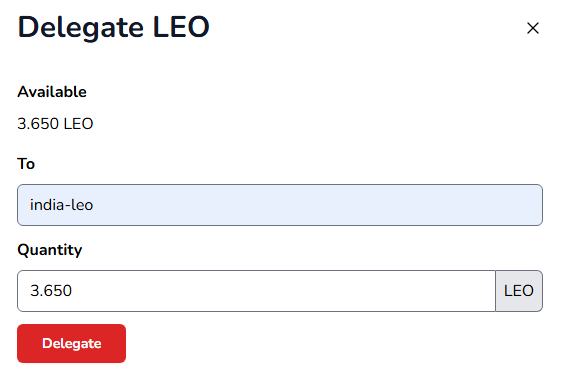Click the word Delegate in the heading
The height and width of the screenshot is (385, 564).
click(81, 28)
